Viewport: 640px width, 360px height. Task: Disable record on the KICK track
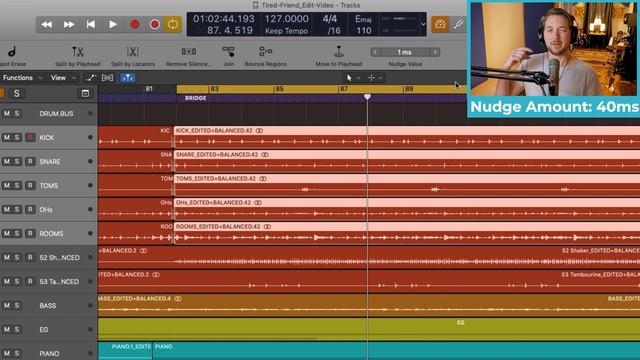(30, 138)
